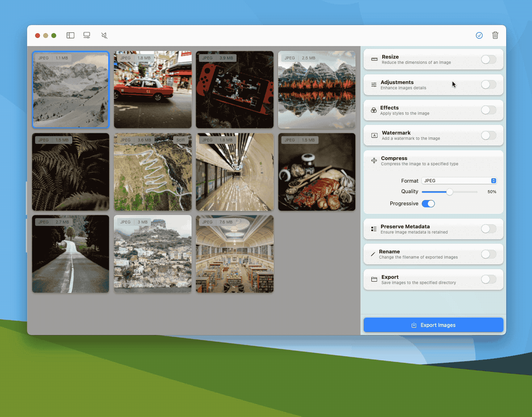Enable the Resize switch
The width and height of the screenshot is (532, 417).
(488, 59)
